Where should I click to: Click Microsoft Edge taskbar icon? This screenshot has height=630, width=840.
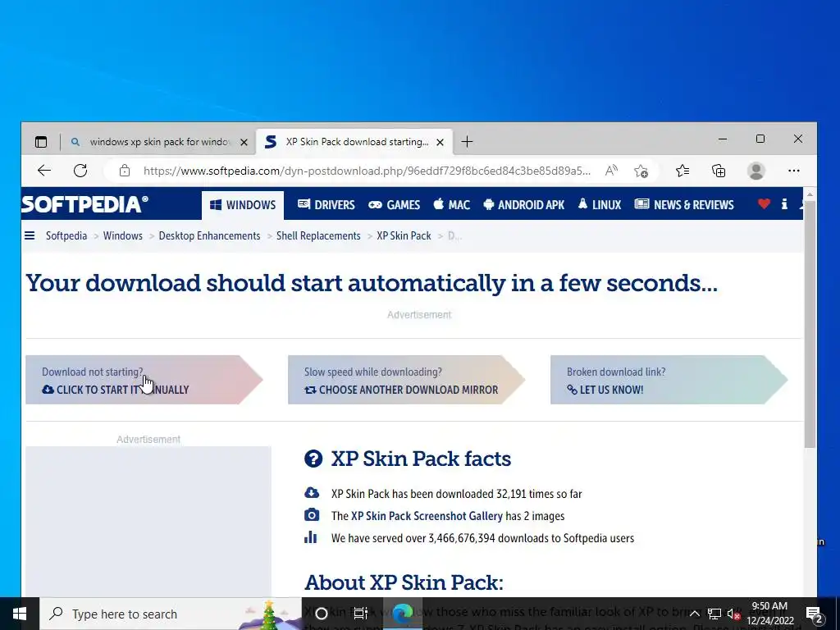[x=402, y=614]
